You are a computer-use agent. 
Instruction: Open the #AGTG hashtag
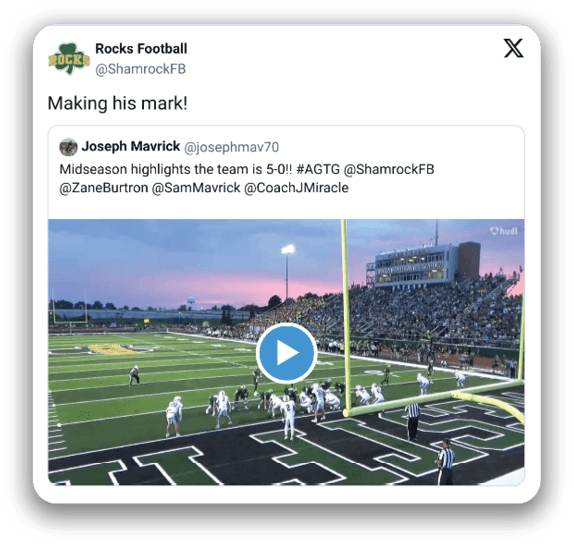318,169
